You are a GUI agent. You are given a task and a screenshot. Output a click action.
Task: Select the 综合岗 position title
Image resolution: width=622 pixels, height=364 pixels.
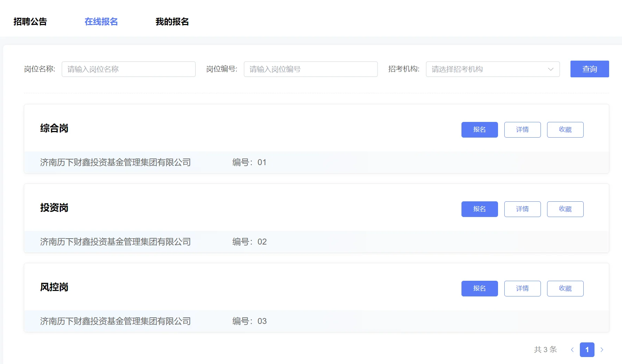[x=54, y=128]
